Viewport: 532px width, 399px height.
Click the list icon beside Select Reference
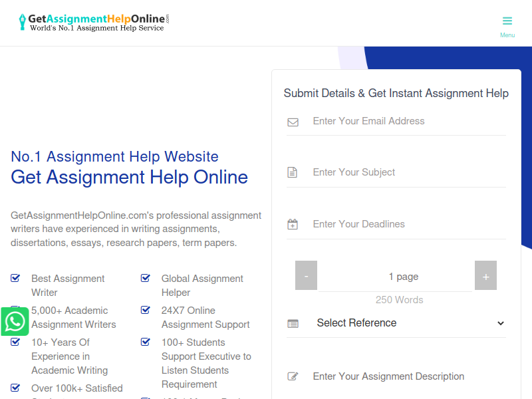coord(293,324)
